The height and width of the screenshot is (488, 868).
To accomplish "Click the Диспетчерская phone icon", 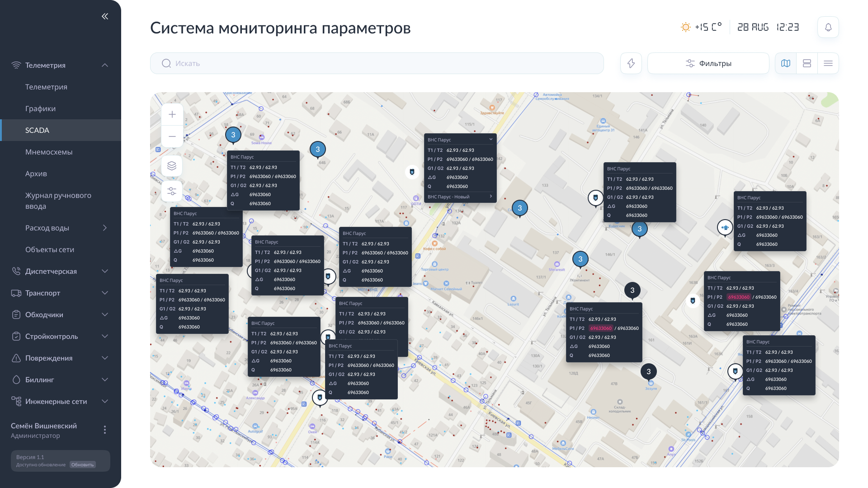I will (x=16, y=271).
